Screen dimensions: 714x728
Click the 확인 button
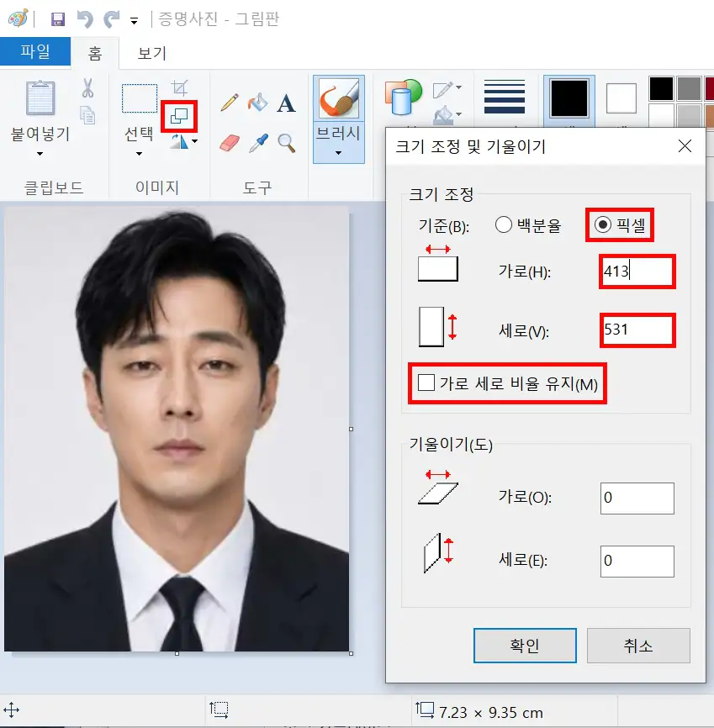525,646
